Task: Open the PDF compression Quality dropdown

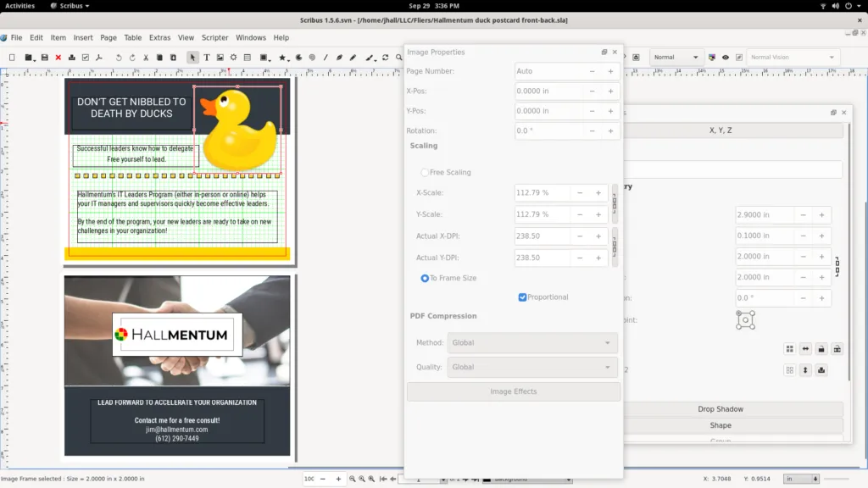Action: pos(531,368)
